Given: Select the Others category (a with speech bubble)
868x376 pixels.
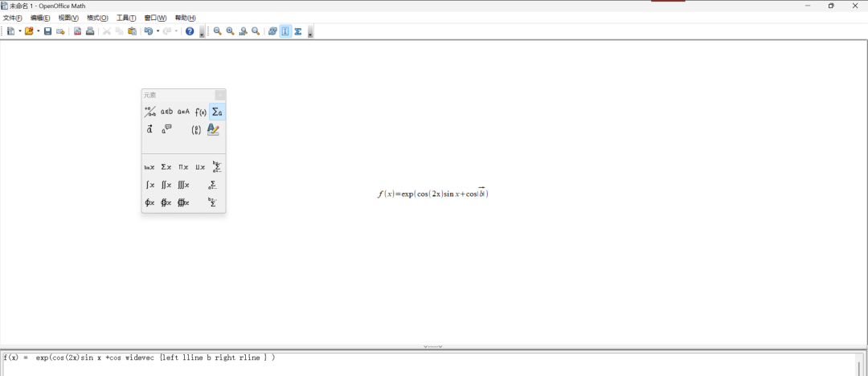Looking at the screenshot, I should coord(166,129).
